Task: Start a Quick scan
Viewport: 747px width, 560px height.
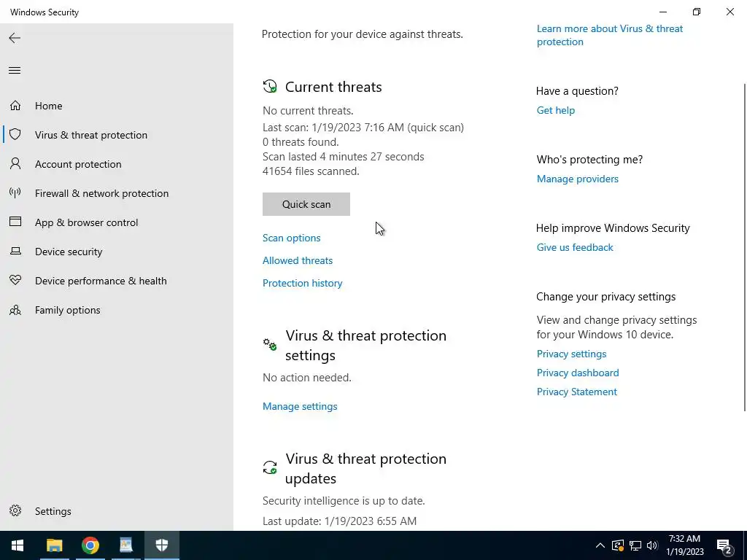Action: [306, 204]
